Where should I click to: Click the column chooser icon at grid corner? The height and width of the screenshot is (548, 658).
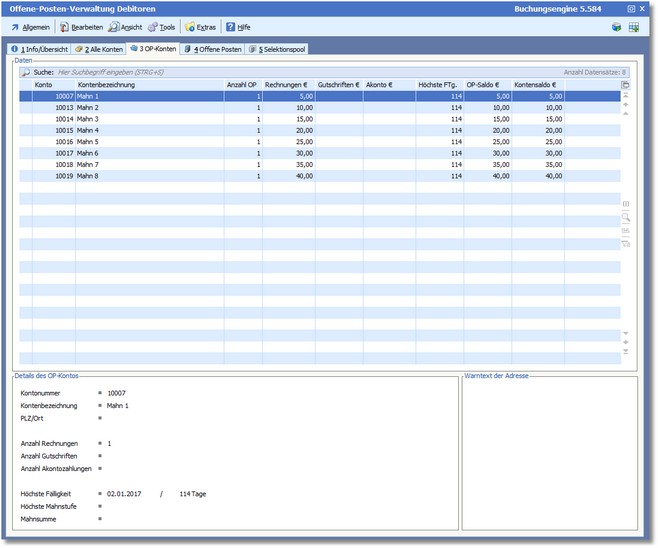[x=626, y=85]
